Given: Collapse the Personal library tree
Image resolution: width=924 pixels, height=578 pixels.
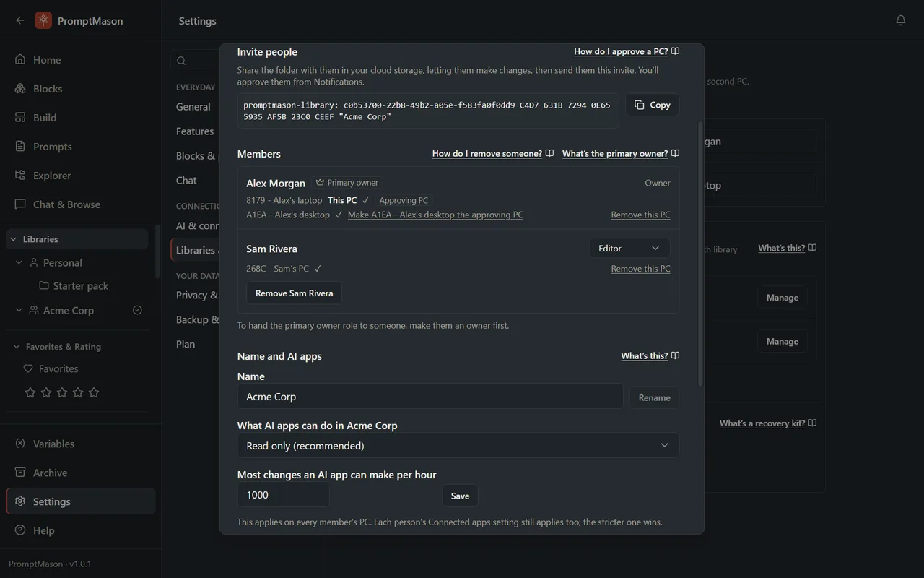Looking at the screenshot, I should point(19,262).
